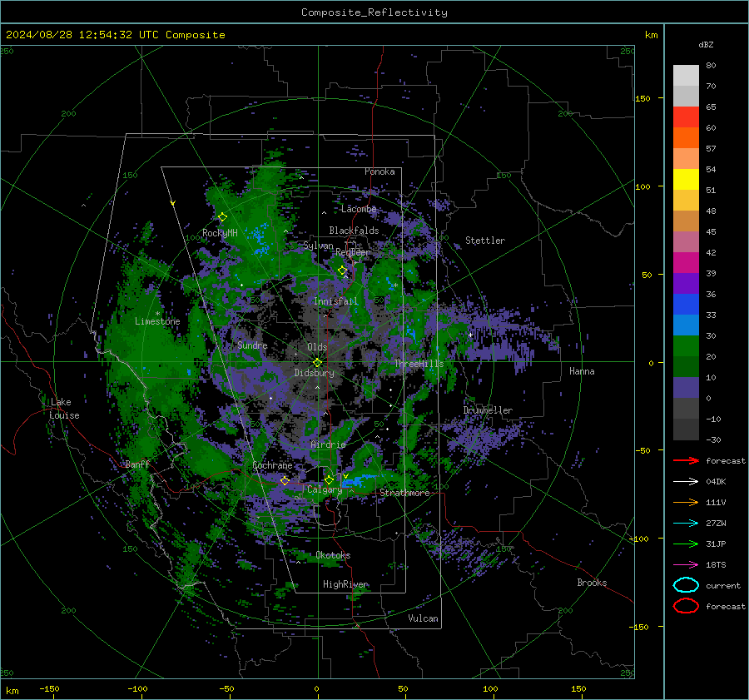Click the cyan current ellipse legend icon
This screenshot has width=749, height=700.
[x=686, y=585]
